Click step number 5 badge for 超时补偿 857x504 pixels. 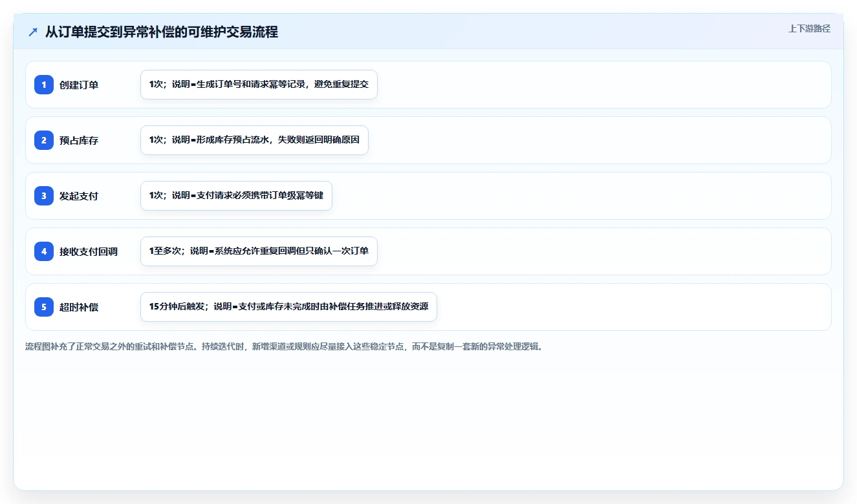44,307
